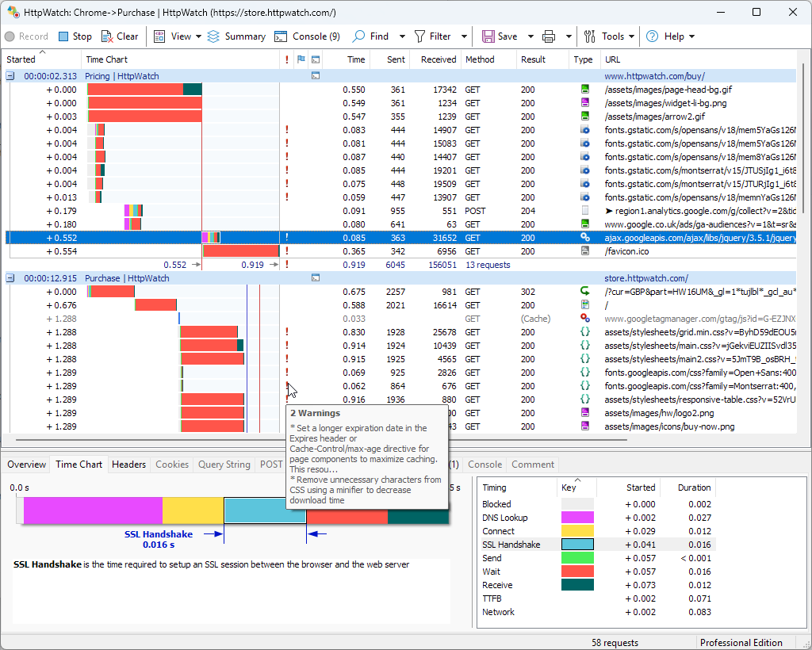
Task: Click the Filter funnel icon
Action: 420,36
